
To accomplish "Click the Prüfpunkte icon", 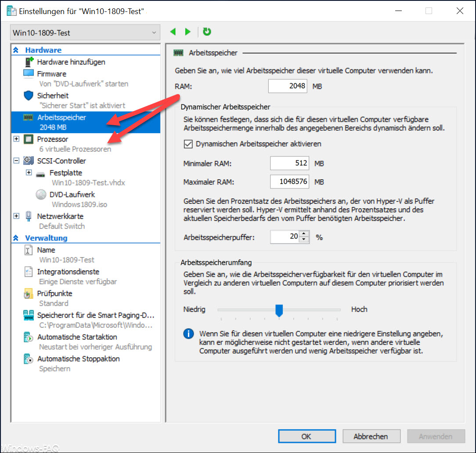I will pyautogui.click(x=28, y=294).
